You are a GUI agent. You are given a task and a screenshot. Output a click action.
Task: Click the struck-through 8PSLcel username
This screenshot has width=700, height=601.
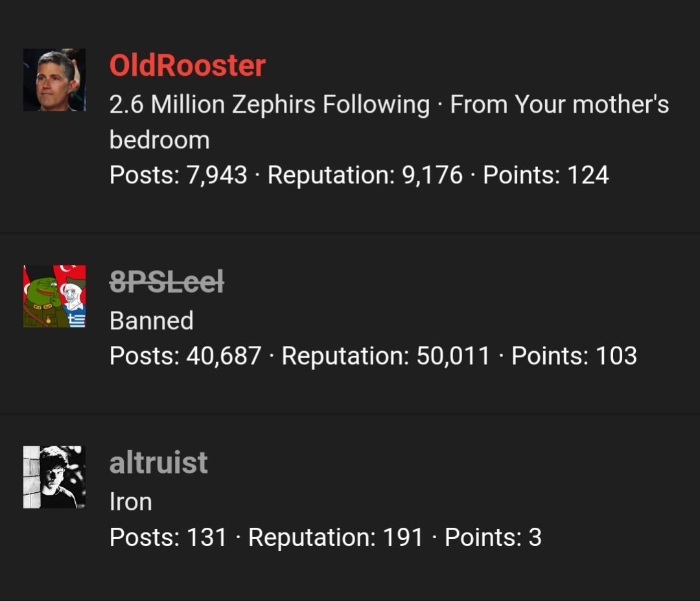pyautogui.click(x=167, y=282)
